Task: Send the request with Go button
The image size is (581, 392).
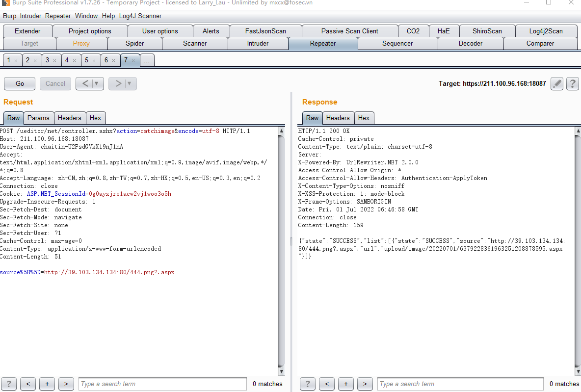Action: 20,84
